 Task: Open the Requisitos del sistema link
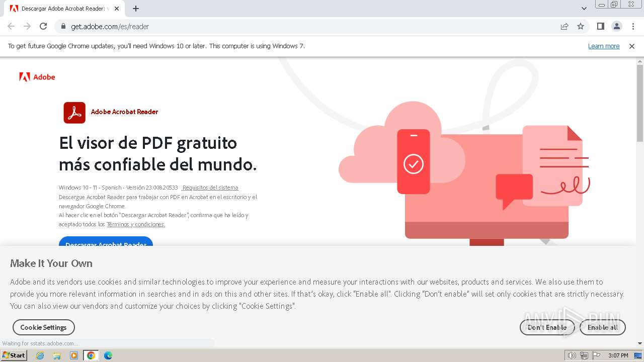210,188
